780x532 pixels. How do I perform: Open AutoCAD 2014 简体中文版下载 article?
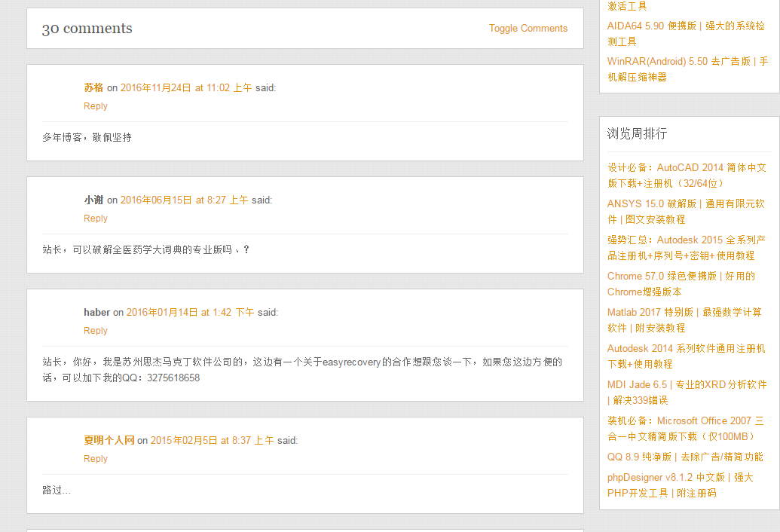click(x=687, y=176)
